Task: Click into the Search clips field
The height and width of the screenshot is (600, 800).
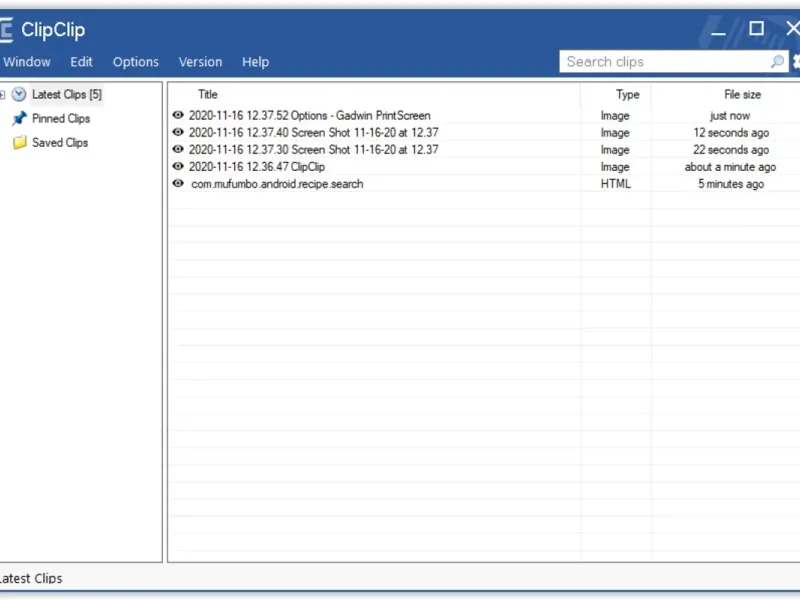Action: (666, 62)
